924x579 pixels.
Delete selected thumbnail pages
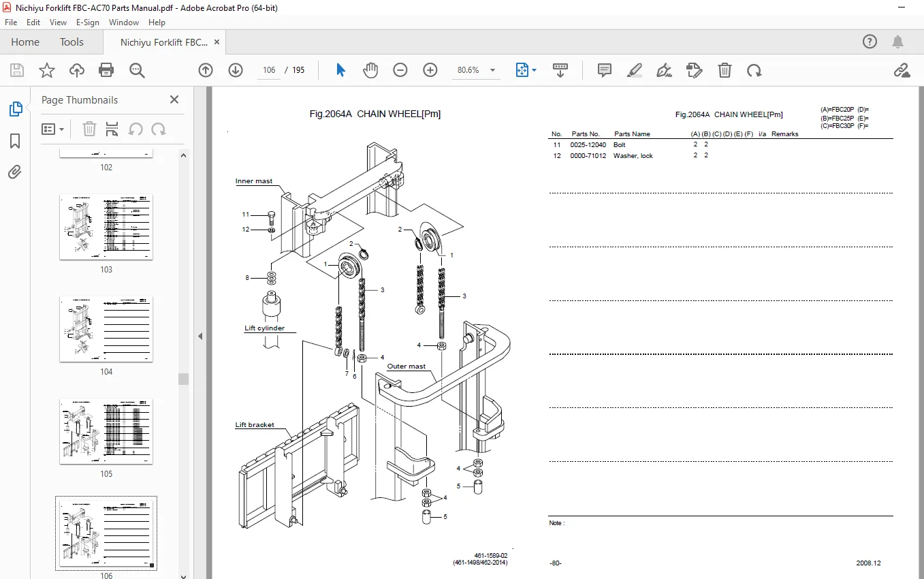[x=89, y=129]
